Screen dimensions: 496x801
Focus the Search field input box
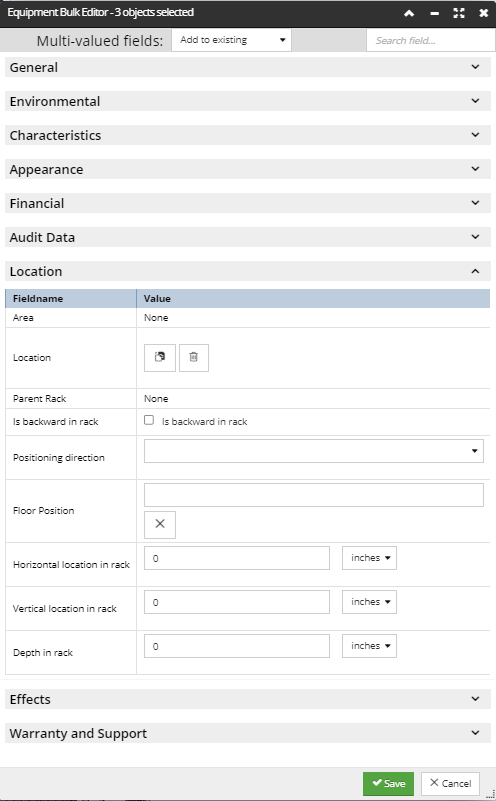431,40
